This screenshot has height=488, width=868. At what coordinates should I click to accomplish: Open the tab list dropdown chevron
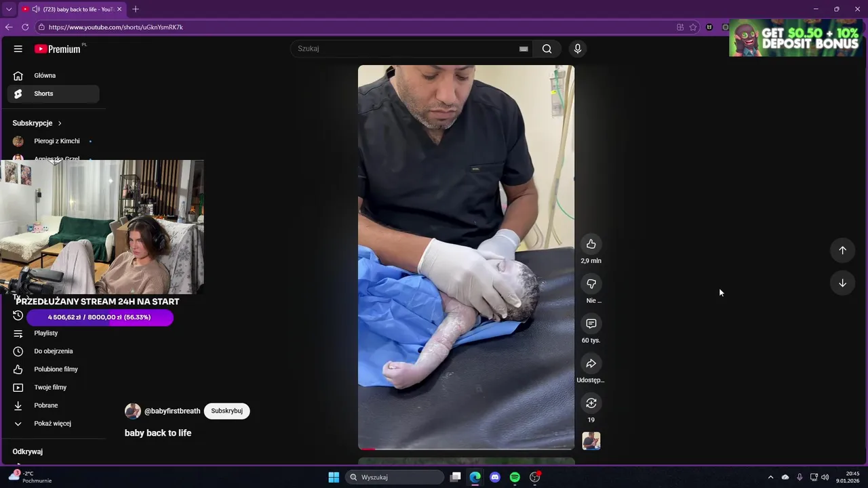coord(9,9)
